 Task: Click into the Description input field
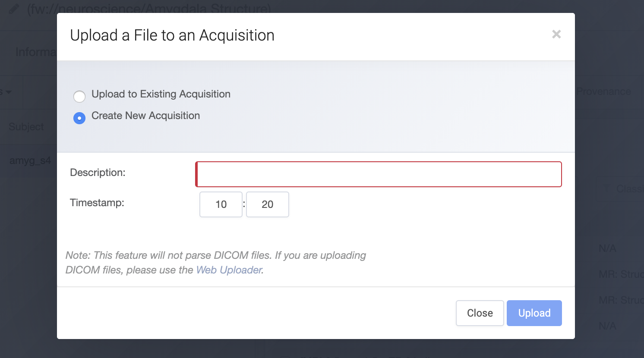379,174
